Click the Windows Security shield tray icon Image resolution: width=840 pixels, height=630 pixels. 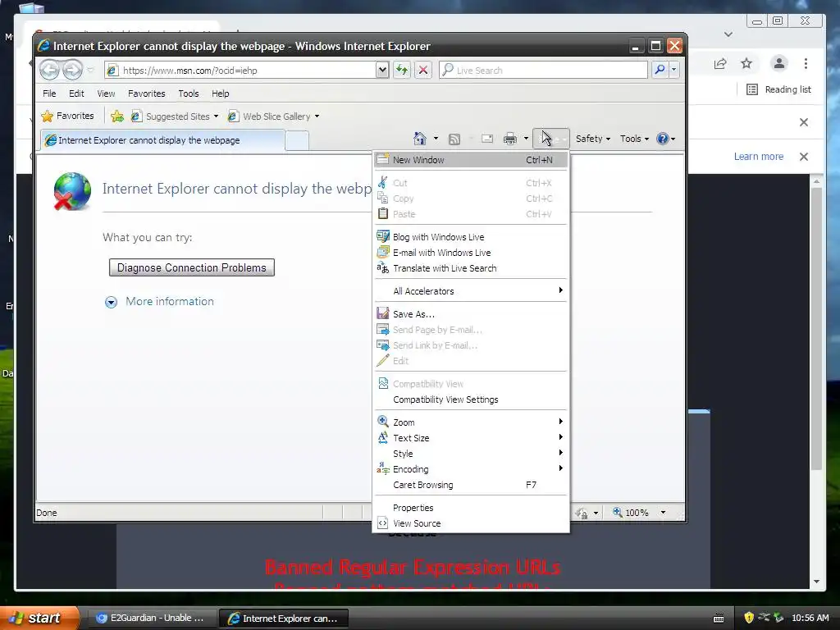[748, 618]
